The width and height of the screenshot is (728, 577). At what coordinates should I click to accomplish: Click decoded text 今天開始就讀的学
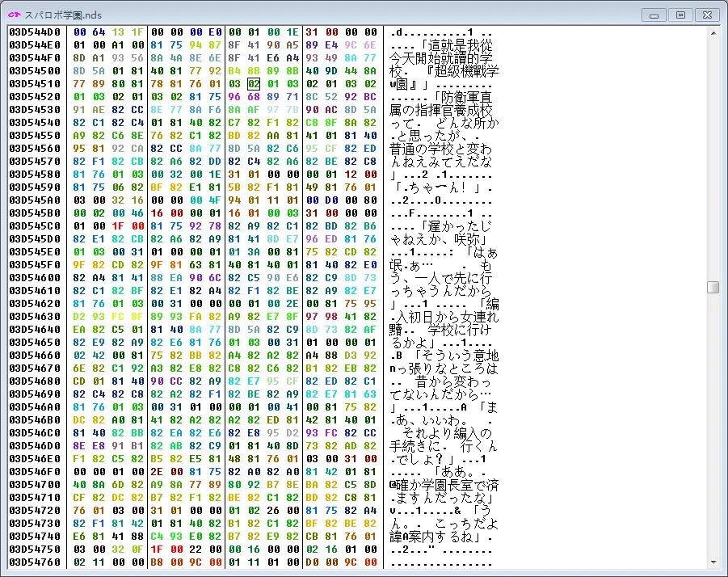(441, 57)
